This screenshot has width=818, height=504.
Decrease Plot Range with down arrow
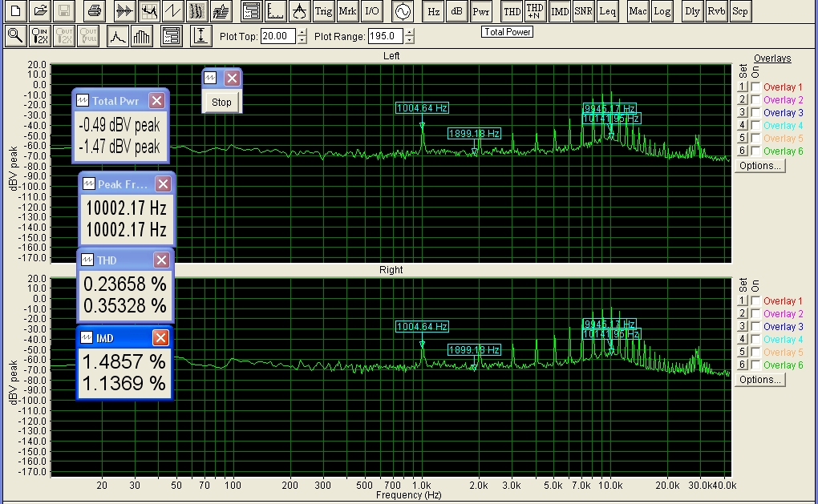(410, 40)
